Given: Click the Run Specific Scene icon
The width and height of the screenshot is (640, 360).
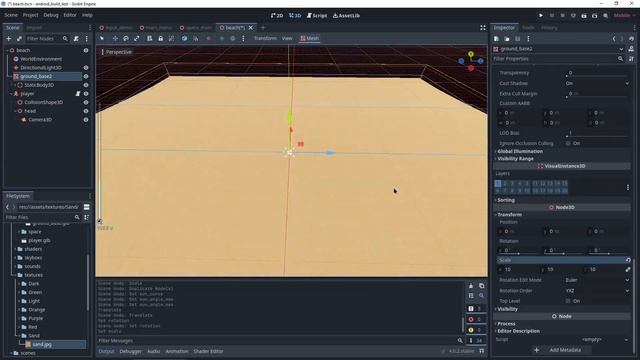Looking at the screenshot, I should click(x=595, y=16).
